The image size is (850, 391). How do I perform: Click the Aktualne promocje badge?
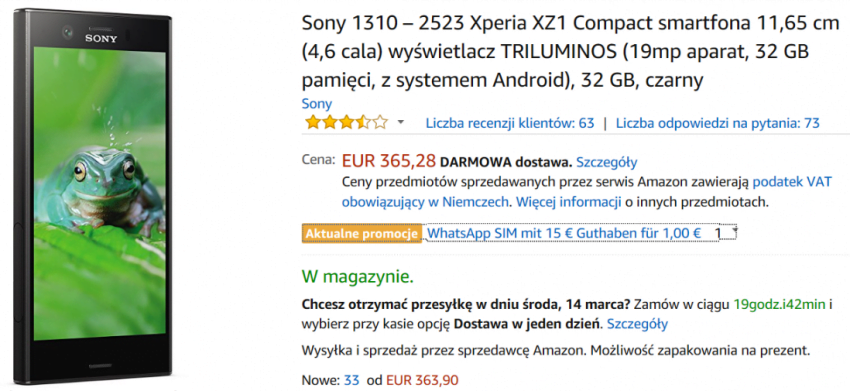[362, 234]
